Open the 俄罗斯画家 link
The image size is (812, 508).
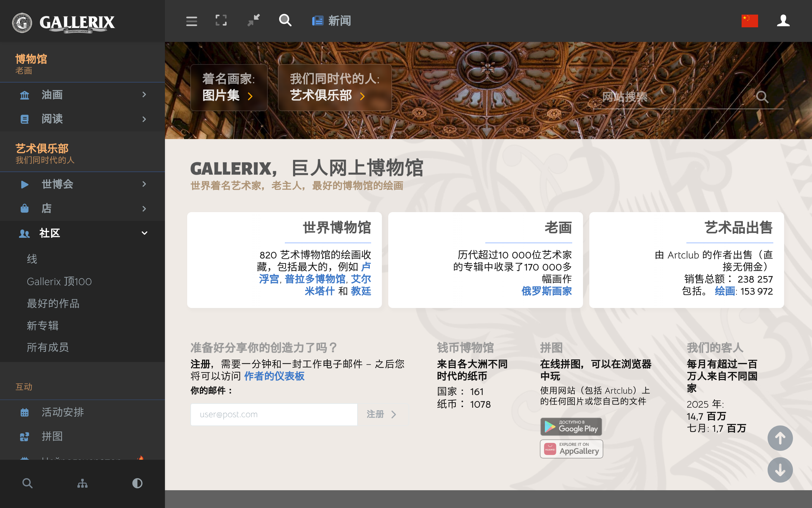click(x=547, y=291)
